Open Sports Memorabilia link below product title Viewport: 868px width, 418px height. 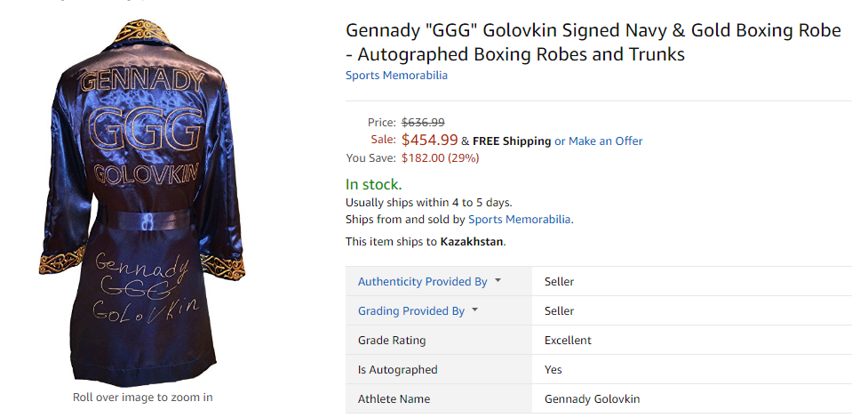396,75
